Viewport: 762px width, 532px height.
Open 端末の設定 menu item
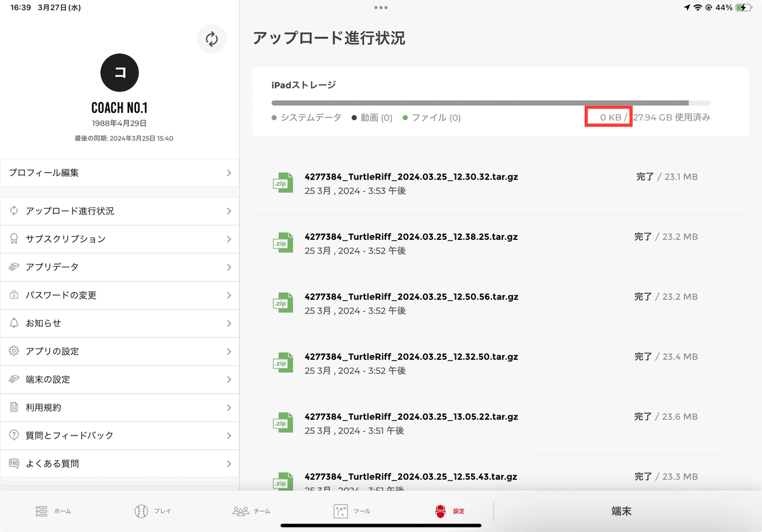(x=119, y=380)
